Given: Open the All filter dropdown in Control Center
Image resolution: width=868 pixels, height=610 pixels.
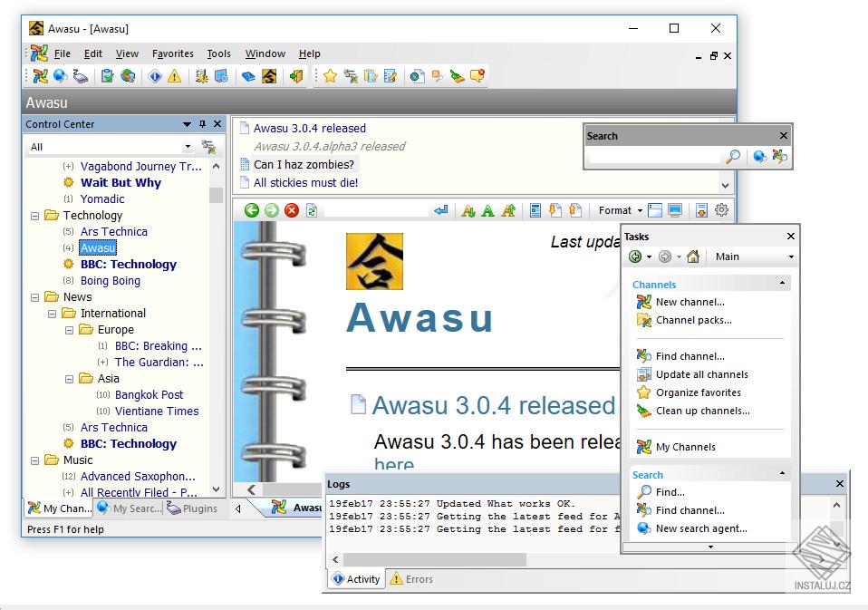Looking at the screenshot, I should [188, 147].
